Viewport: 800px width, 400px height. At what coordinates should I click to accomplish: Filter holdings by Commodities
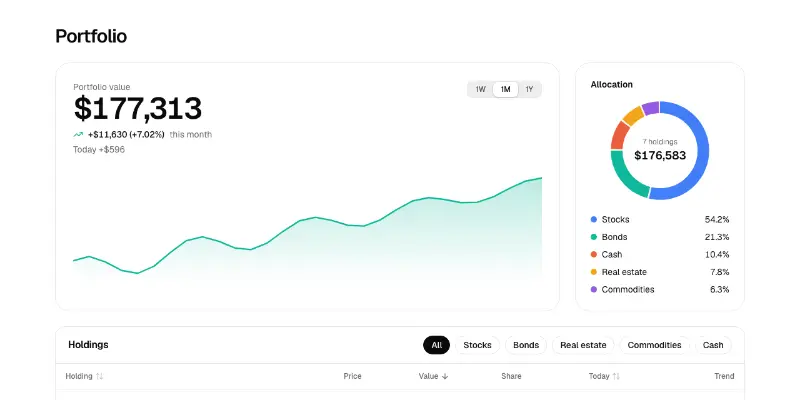point(654,345)
